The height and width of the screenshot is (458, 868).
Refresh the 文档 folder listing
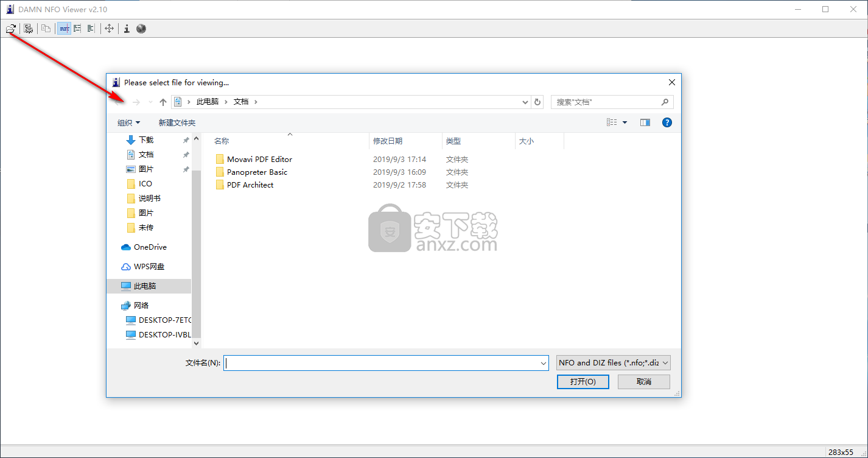coord(537,102)
